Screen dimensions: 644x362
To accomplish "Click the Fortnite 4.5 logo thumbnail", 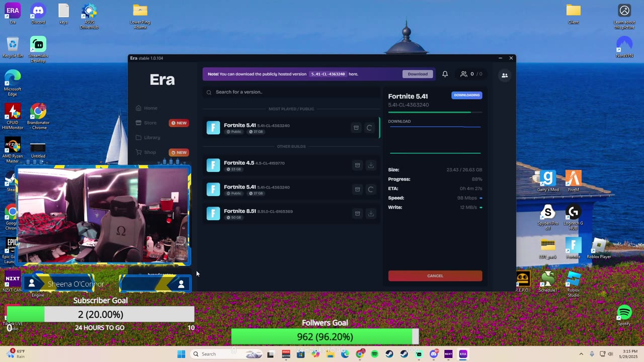I will click(213, 165).
